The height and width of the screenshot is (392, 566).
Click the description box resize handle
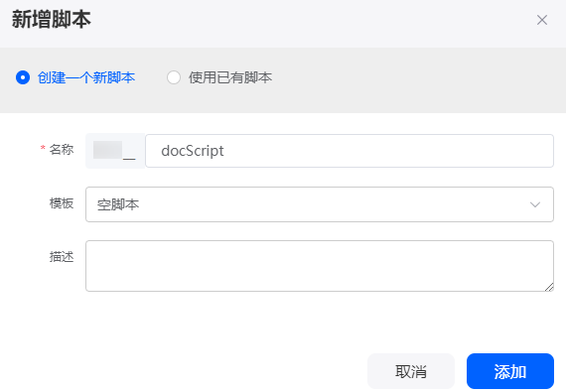point(549,287)
